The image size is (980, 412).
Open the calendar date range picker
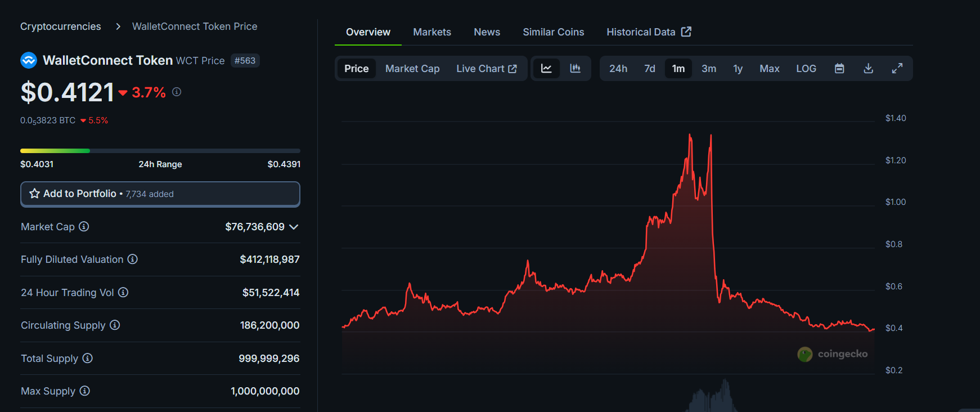[839, 69]
